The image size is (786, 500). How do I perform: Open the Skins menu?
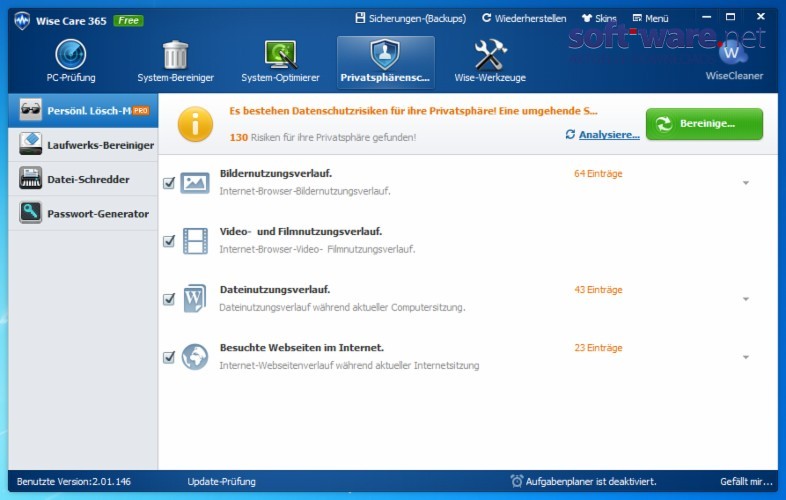[599, 19]
